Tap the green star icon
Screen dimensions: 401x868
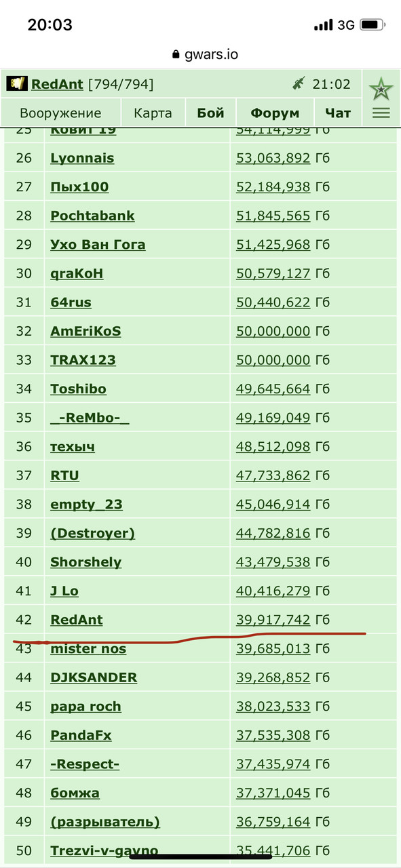coord(381,89)
